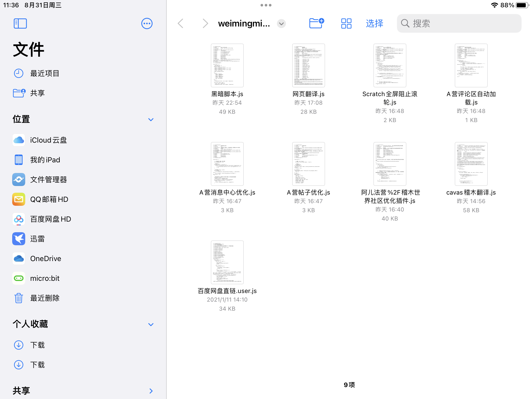Open 我的 iPad location

point(83,160)
